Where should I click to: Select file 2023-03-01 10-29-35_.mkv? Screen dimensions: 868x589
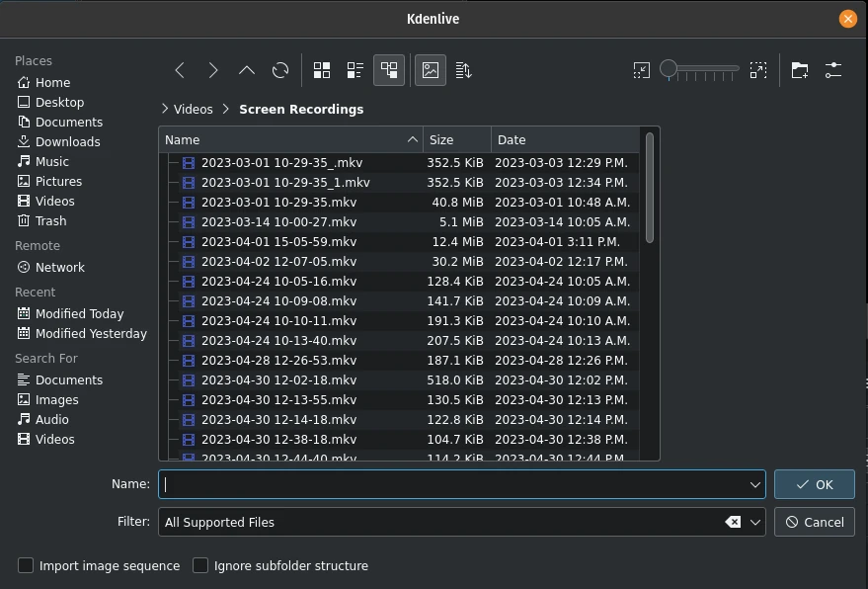[x=281, y=163]
